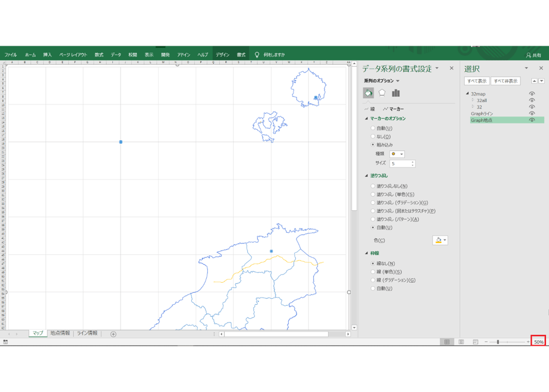The height and width of the screenshot is (392, 549).
Task: Open the marker 種類 type dropdown
Action: click(397, 154)
